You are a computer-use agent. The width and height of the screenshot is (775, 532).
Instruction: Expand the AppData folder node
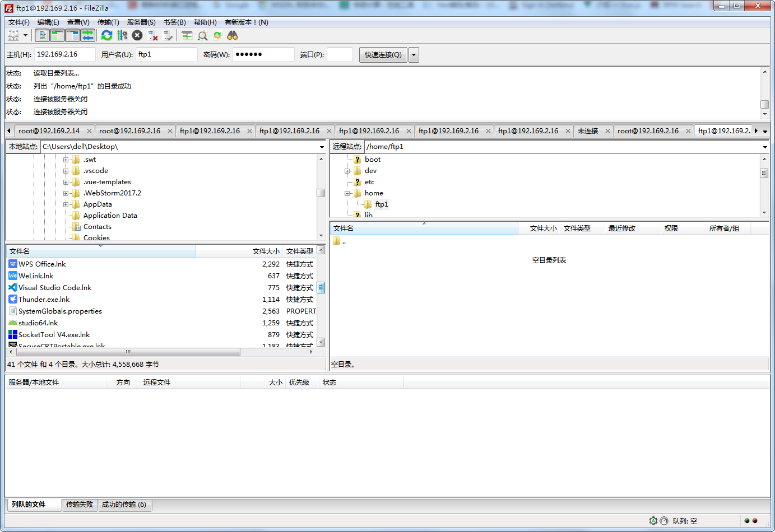click(66, 204)
